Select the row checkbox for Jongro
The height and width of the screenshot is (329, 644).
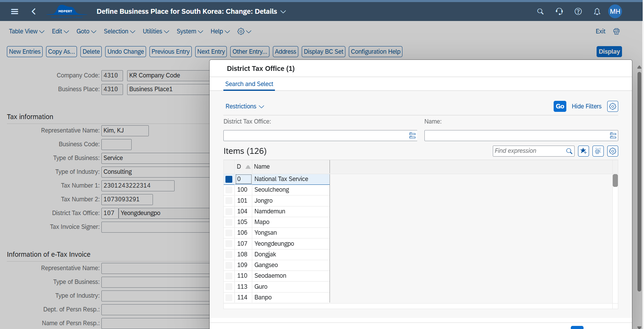(229, 201)
